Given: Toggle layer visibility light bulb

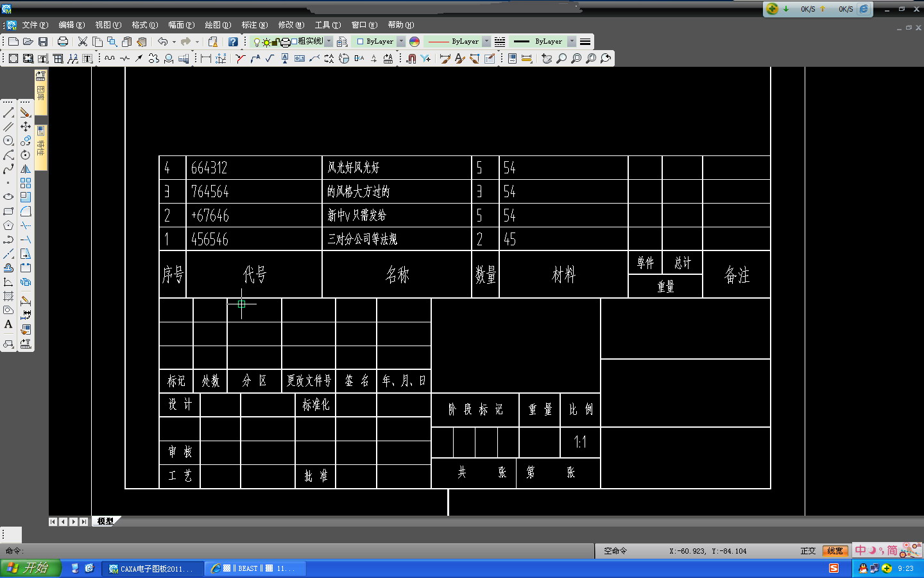Looking at the screenshot, I should pyautogui.click(x=257, y=42).
